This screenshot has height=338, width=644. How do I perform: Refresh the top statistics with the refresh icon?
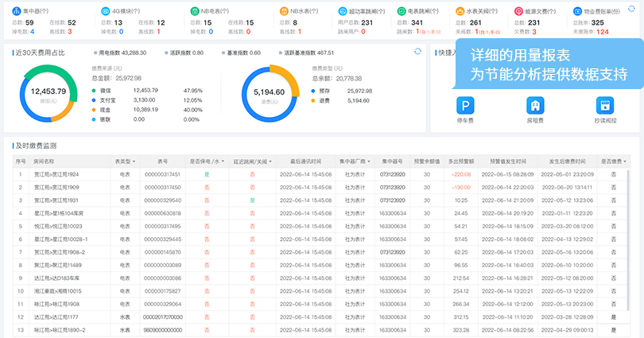pyautogui.click(x=631, y=10)
